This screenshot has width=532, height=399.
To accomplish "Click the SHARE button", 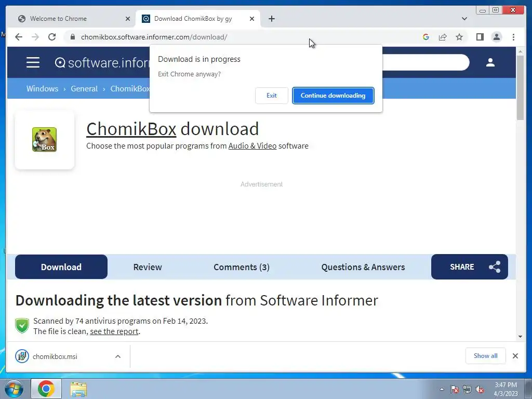I will pos(470,267).
